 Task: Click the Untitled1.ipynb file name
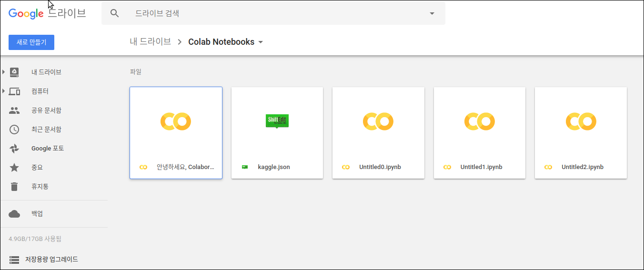coord(482,167)
